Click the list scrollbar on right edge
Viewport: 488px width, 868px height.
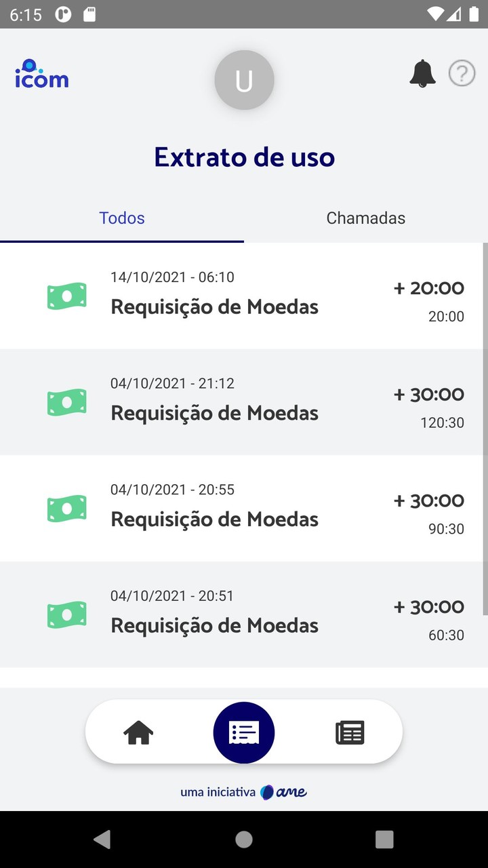(485, 427)
